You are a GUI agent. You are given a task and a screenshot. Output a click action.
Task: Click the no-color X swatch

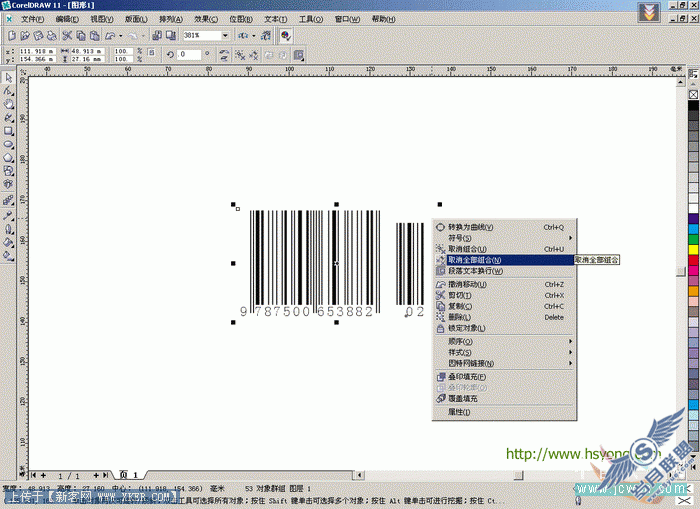(x=693, y=95)
